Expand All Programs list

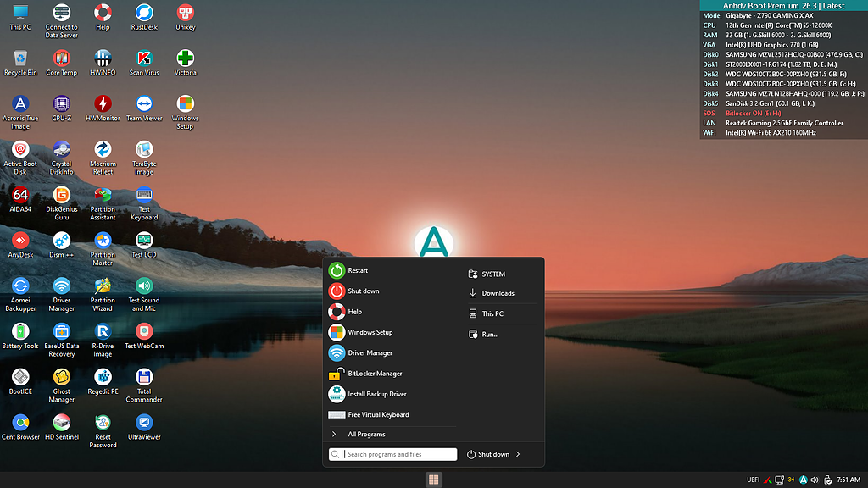coord(392,435)
